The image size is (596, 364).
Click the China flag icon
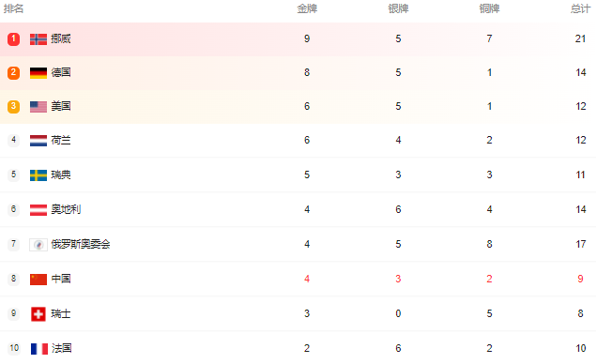38,280
